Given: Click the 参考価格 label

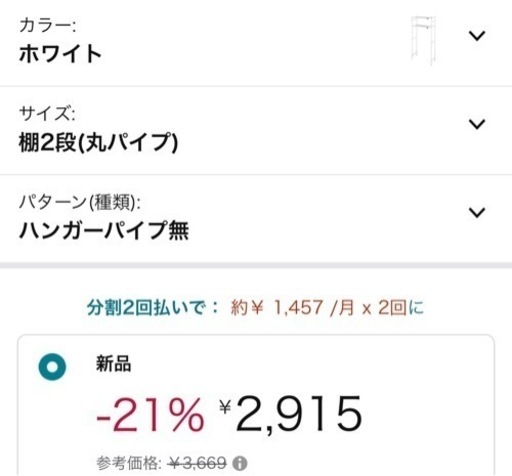Looking at the screenshot, I should pyautogui.click(x=129, y=463).
